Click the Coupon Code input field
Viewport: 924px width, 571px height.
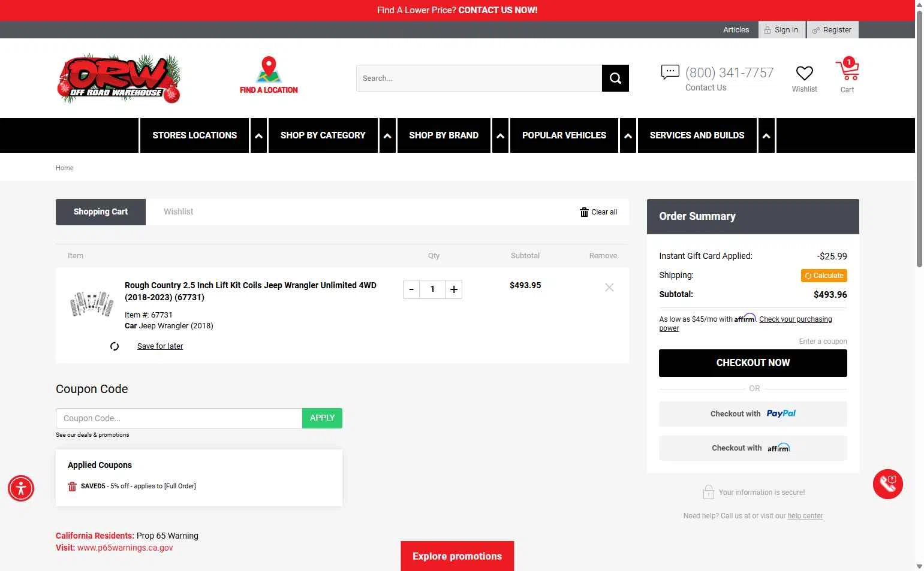(179, 418)
